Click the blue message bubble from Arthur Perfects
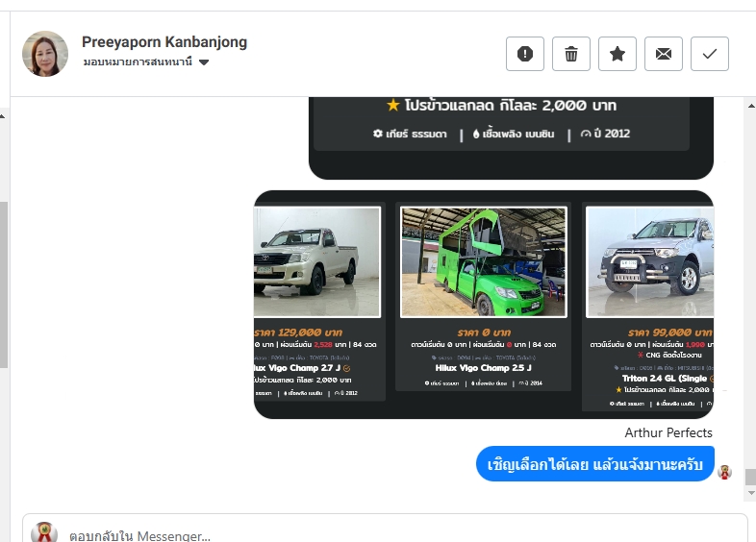 pyautogui.click(x=595, y=464)
